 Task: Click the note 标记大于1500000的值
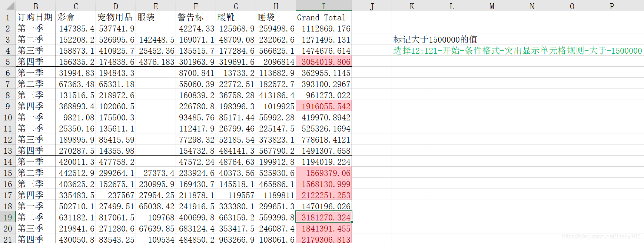point(435,39)
